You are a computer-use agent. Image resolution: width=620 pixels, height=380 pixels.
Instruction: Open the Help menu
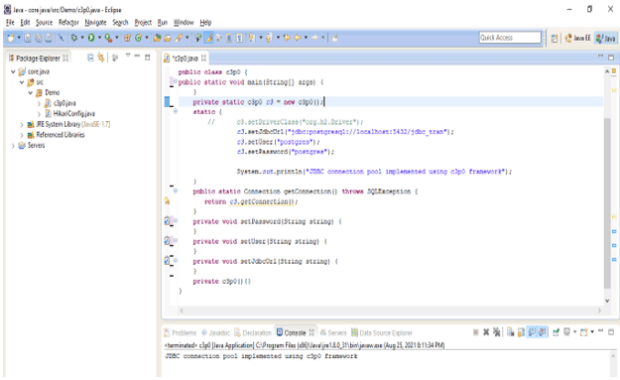[x=206, y=23]
